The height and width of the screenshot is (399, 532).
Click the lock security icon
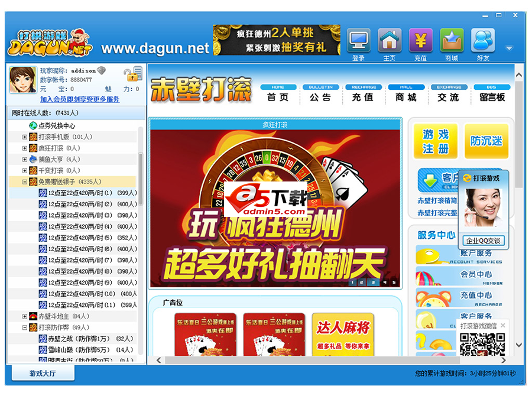[x=132, y=74]
